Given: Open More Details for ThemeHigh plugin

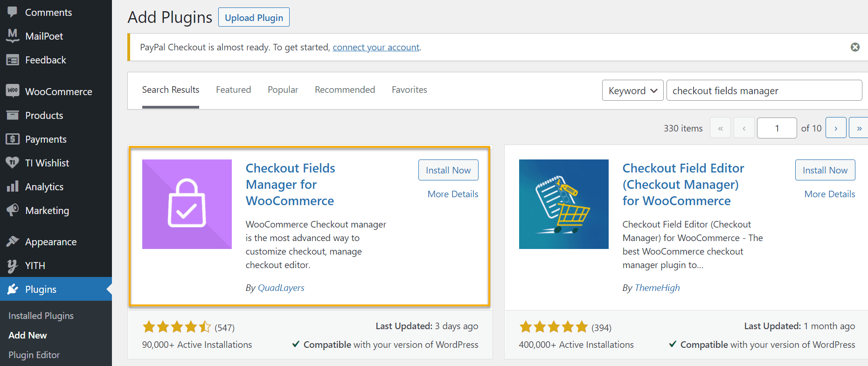Looking at the screenshot, I should [x=830, y=194].
